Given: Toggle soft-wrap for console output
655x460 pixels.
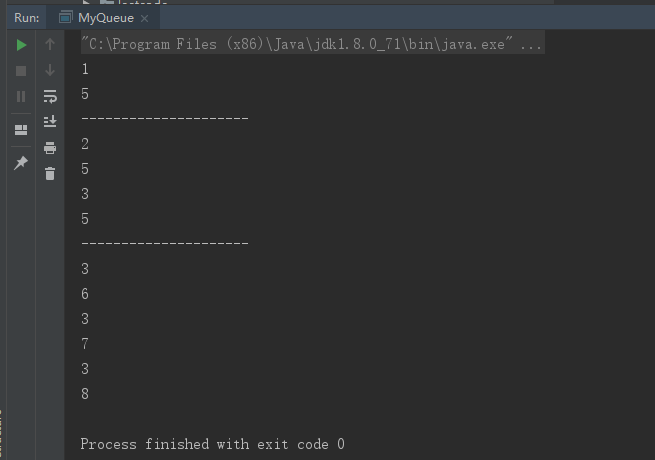Looking at the screenshot, I should [x=50, y=96].
